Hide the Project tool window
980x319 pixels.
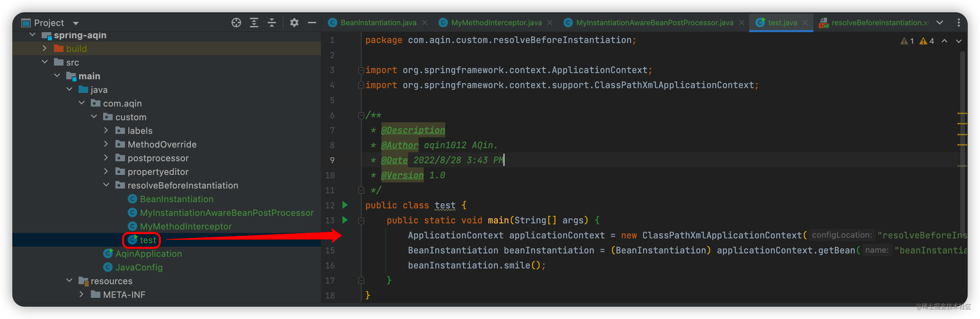pyautogui.click(x=312, y=23)
